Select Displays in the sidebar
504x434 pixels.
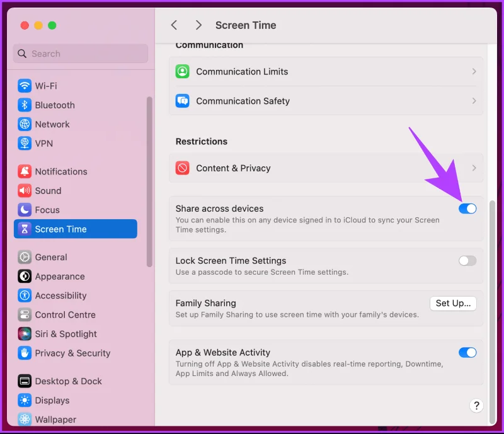pos(76,400)
